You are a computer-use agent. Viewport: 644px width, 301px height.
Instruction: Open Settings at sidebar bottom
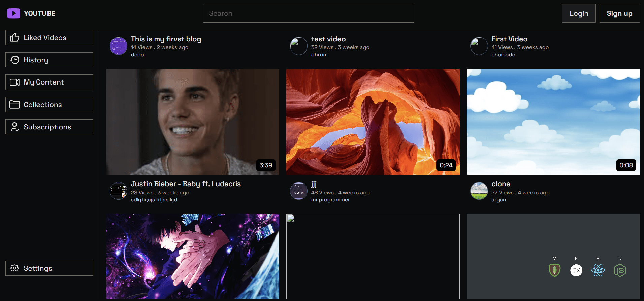click(x=49, y=268)
